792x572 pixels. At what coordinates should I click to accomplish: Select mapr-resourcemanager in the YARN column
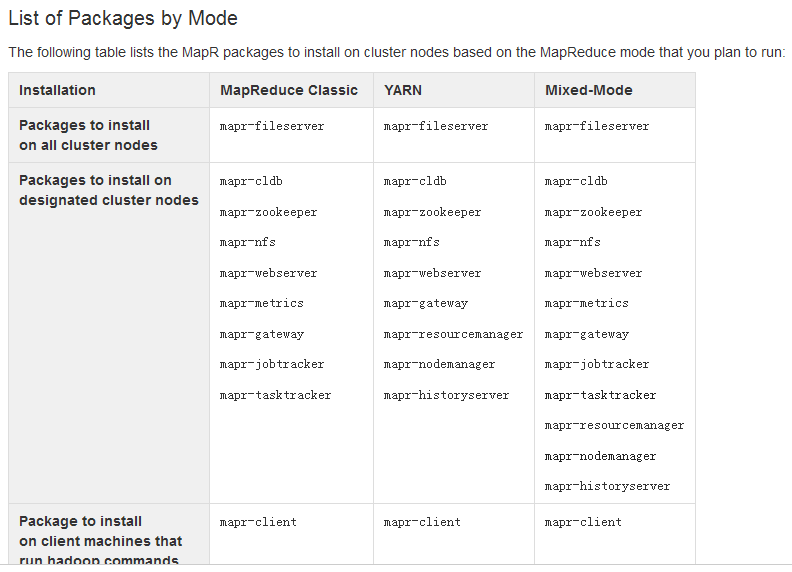click(453, 335)
